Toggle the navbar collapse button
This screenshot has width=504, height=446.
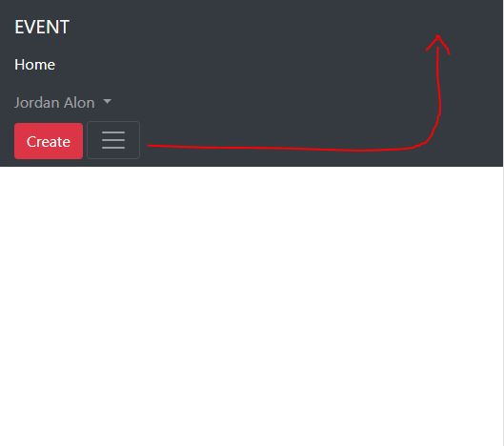[113, 140]
